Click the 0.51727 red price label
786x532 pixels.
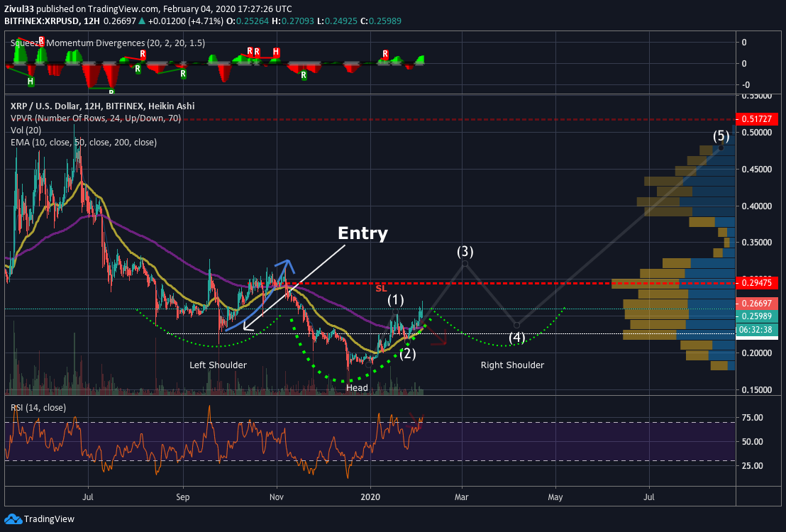(x=756, y=119)
